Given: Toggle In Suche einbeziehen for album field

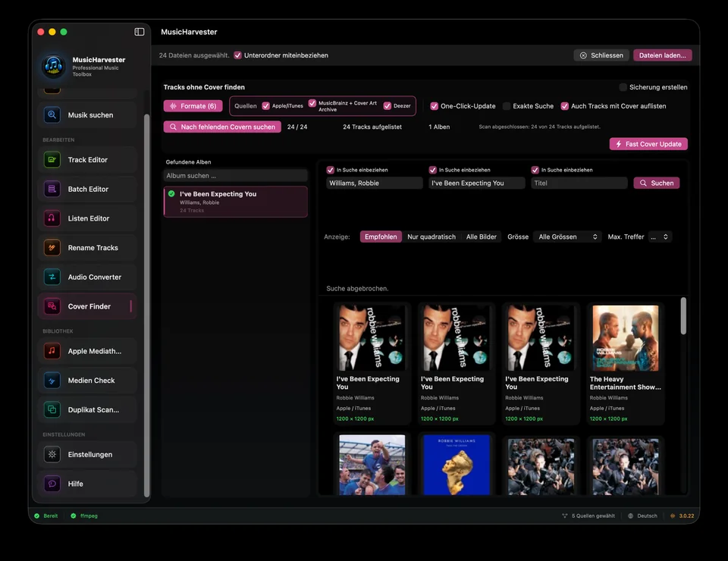Looking at the screenshot, I should pos(433,170).
